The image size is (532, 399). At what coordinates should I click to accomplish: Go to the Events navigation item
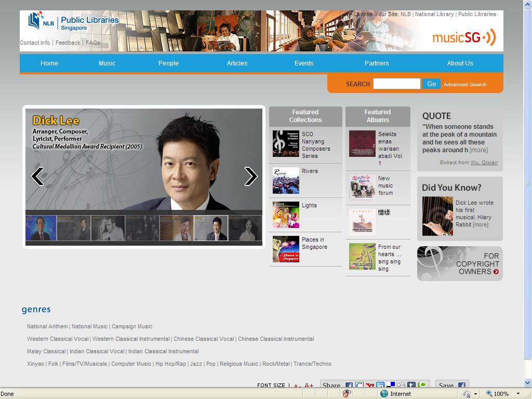click(304, 63)
